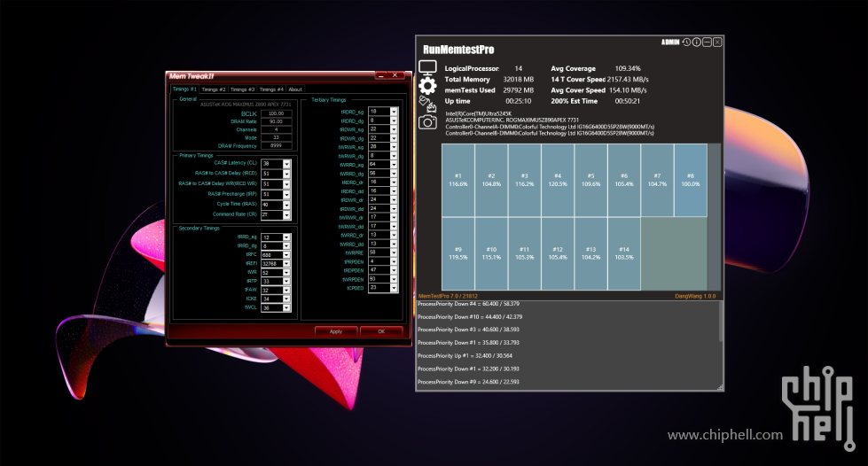Click the OK button in Mem TweakIt
Viewport: 868px width, 466px height.
[381, 331]
